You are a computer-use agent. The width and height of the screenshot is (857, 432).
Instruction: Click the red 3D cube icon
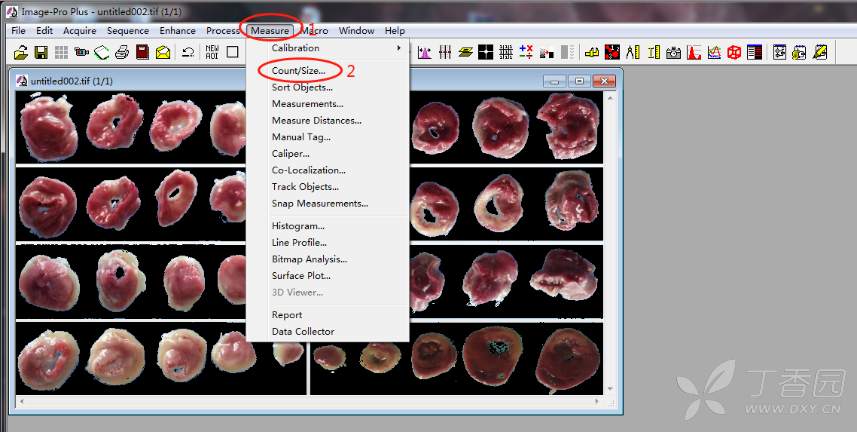click(734, 52)
